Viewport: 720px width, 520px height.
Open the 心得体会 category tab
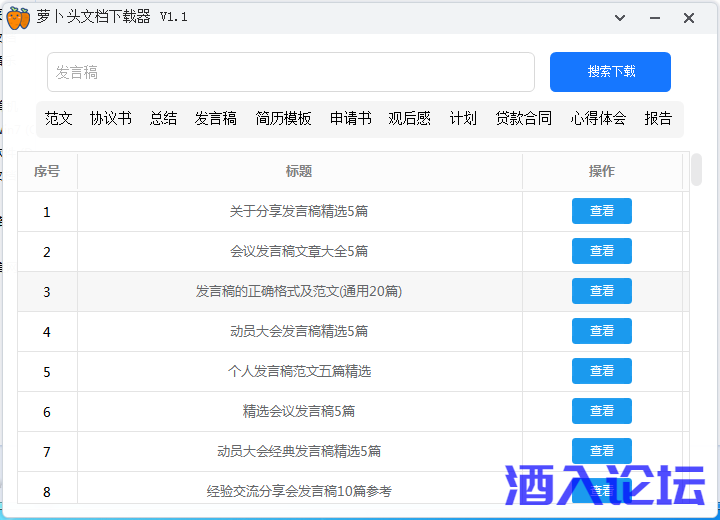[598, 118]
